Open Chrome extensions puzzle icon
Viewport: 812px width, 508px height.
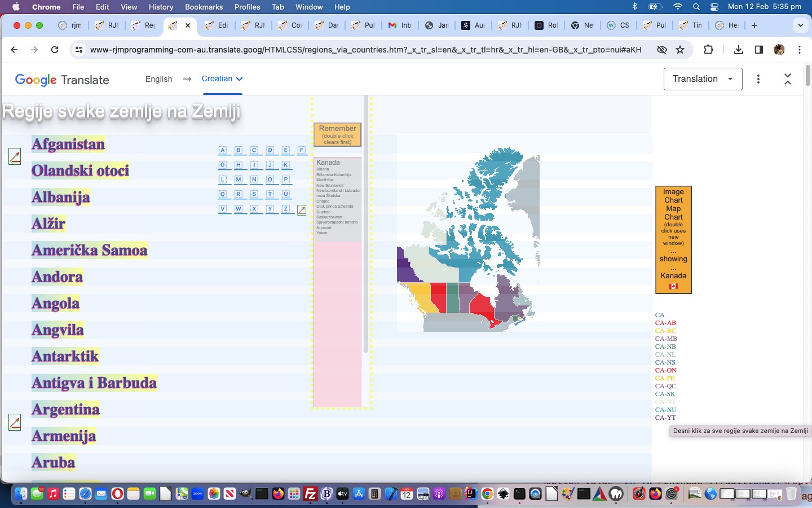pos(709,50)
